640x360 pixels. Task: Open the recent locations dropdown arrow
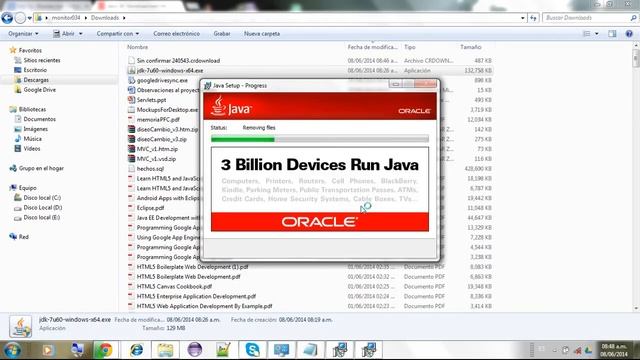tap(29, 18)
